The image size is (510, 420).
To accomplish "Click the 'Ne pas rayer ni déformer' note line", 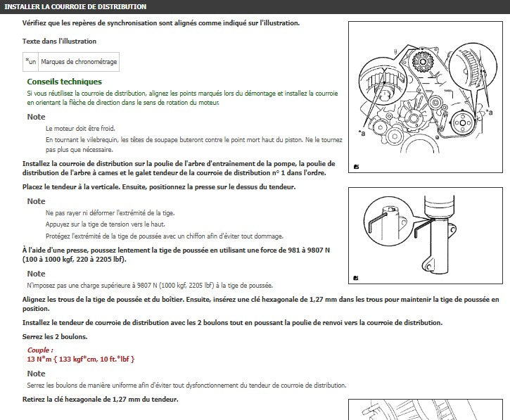I will (x=110, y=212).
